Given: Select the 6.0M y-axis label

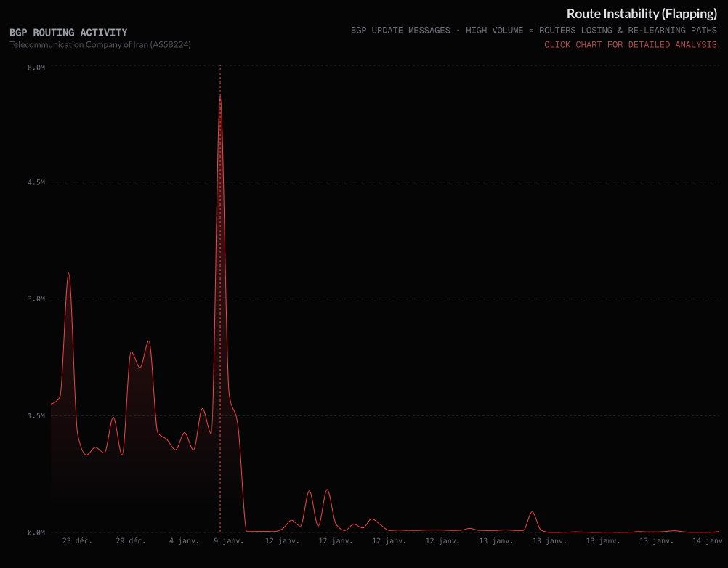Looking at the screenshot, I should coord(36,68).
